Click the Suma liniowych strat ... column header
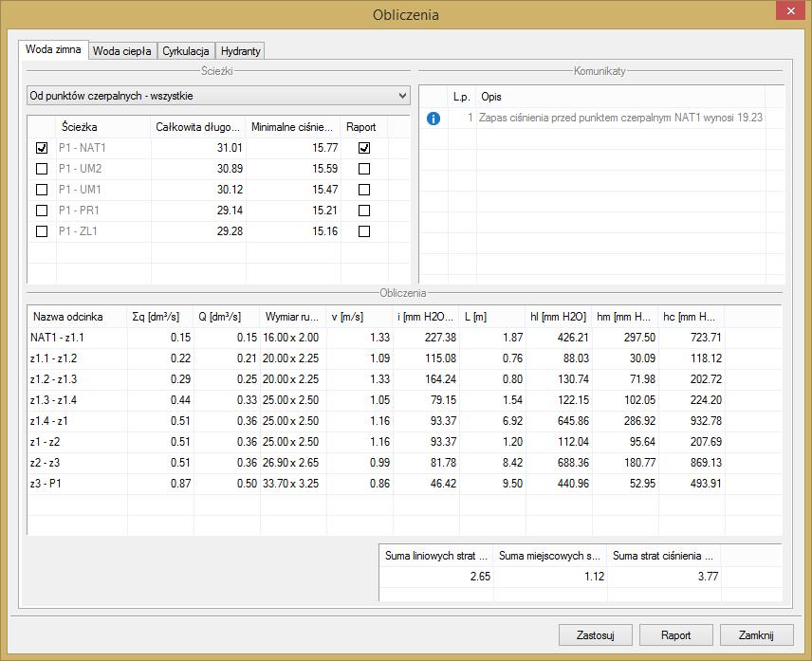Image resolution: width=812 pixels, height=661 pixels. point(436,556)
